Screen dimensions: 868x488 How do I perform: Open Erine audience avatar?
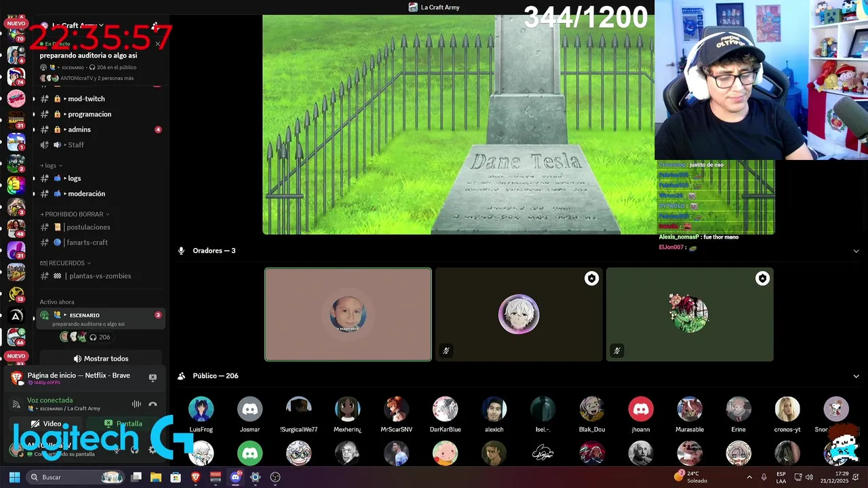[x=738, y=409]
